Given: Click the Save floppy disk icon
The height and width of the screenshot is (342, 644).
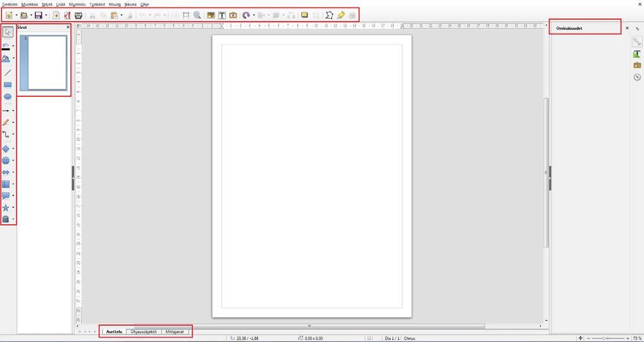Looking at the screenshot, I should pos(38,15).
